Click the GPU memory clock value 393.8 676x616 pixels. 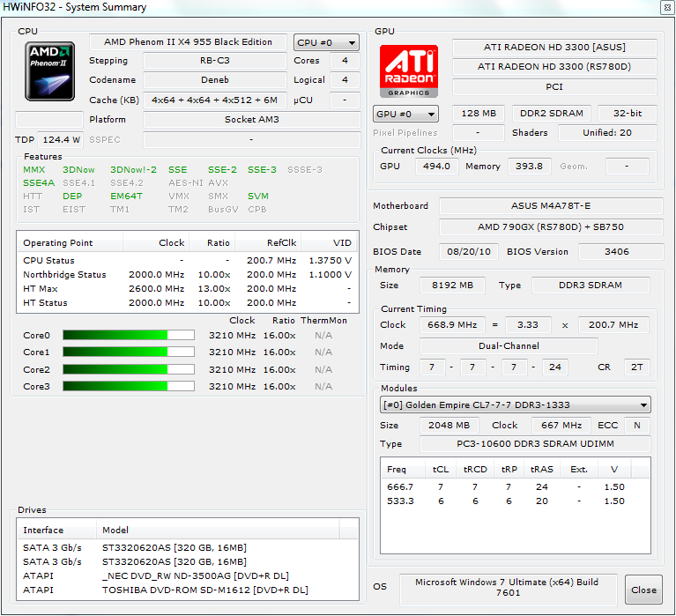click(x=529, y=167)
